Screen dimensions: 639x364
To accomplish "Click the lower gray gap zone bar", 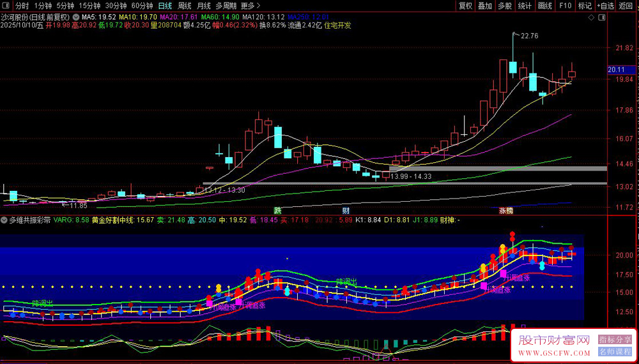I will pyautogui.click(x=405, y=184).
